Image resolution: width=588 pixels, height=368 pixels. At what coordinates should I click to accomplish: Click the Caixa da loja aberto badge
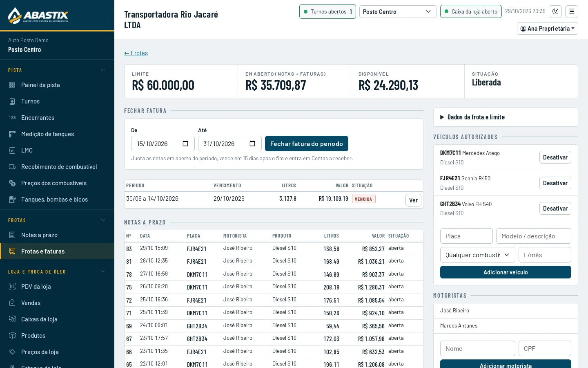coord(471,11)
